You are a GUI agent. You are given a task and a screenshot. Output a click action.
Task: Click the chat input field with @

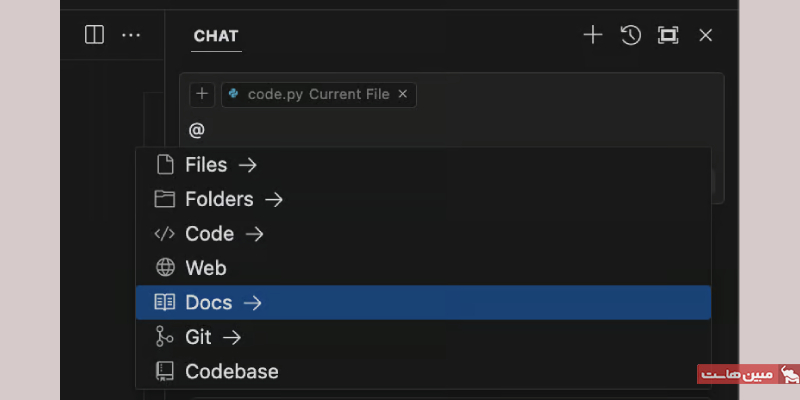452,131
